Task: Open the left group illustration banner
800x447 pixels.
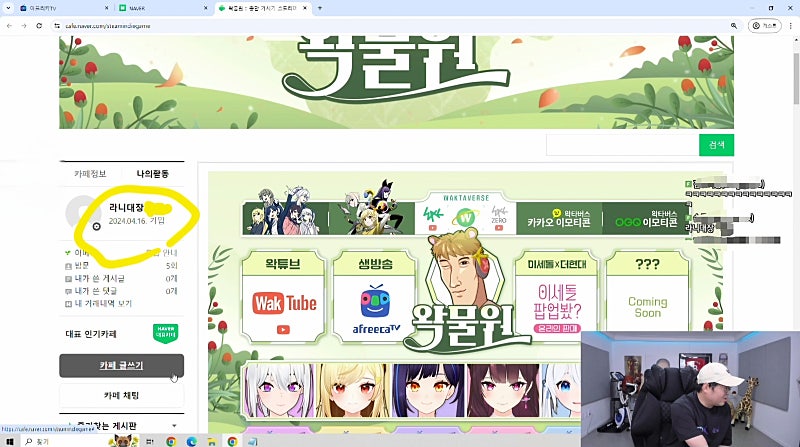Action: click(285, 213)
